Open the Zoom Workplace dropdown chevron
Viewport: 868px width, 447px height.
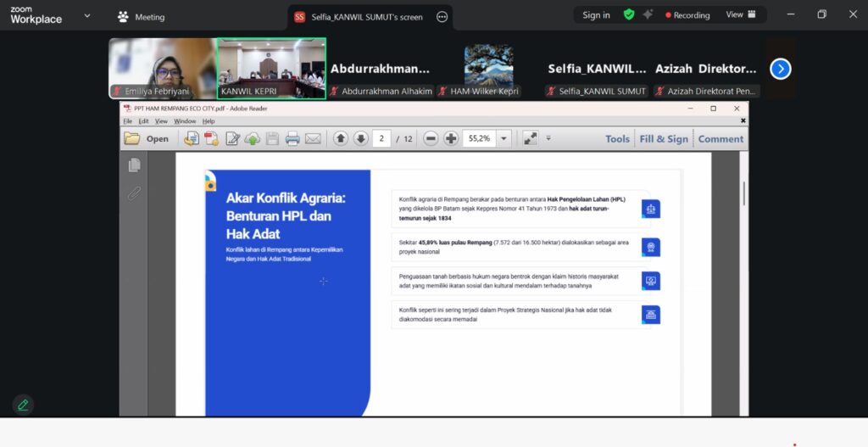pos(87,16)
